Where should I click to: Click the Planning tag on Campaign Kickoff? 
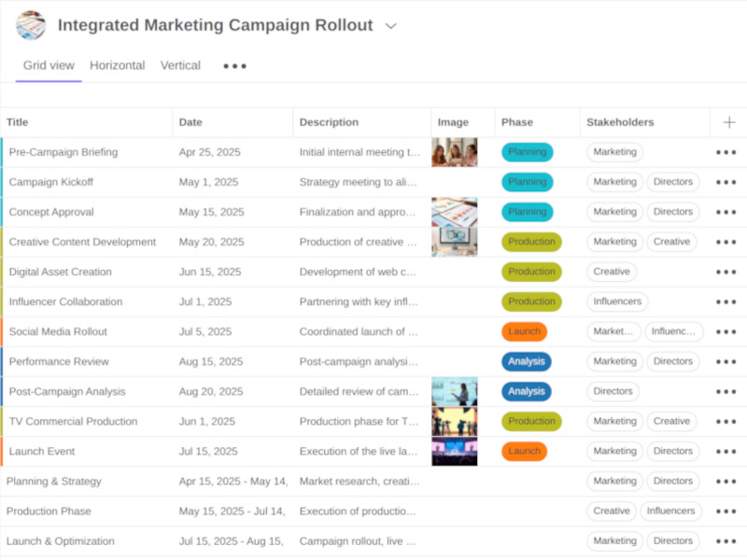coord(527,182)
